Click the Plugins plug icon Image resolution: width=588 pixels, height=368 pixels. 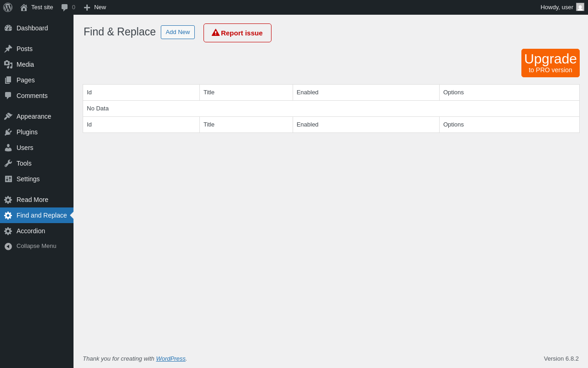(x=8, y=132)
